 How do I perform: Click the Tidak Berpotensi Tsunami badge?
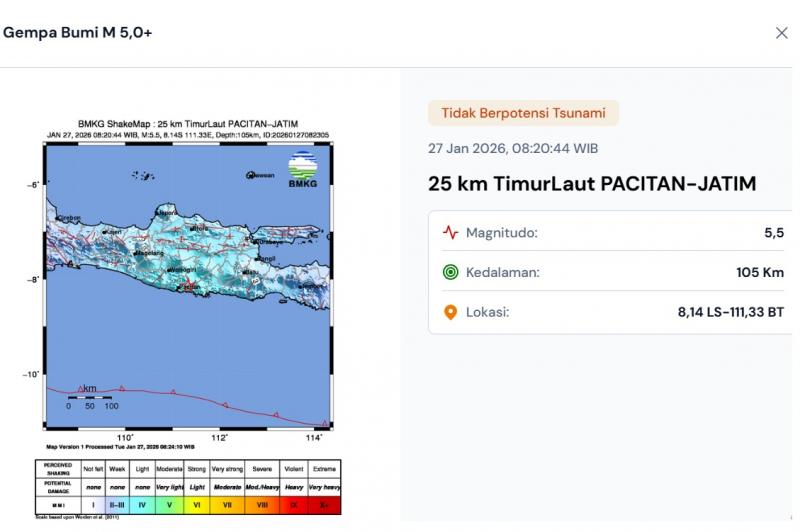tap(523, 113)
